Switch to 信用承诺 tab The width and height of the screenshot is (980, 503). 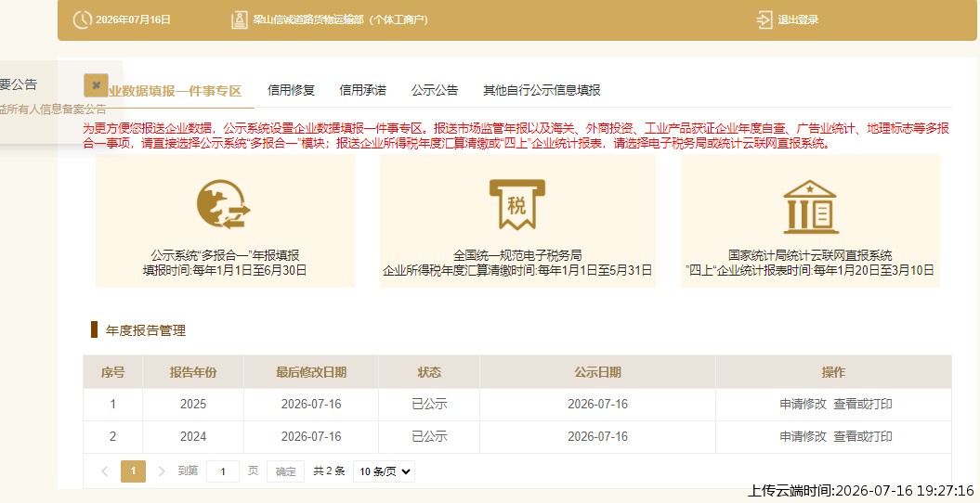click(363, 90)
